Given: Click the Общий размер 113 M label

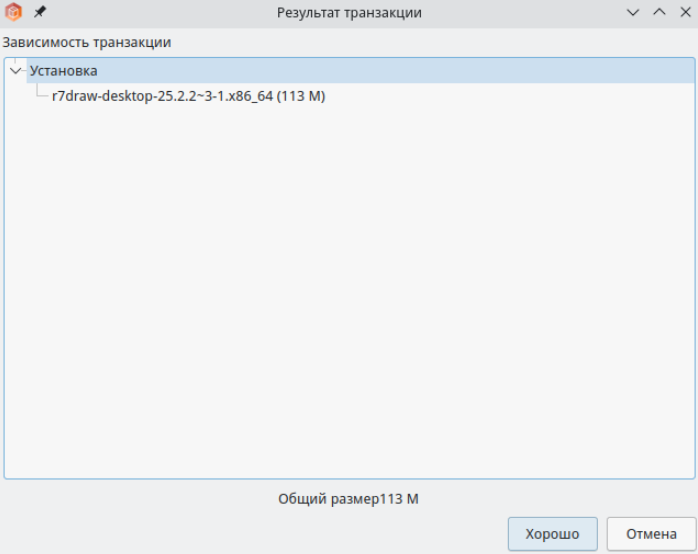Looking at the screenshot, I should [348, 499].
